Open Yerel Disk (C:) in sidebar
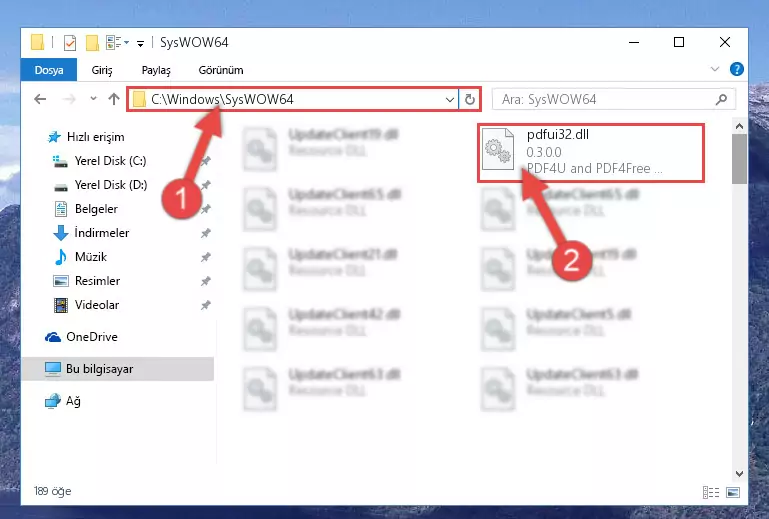 tap(110, 161)
